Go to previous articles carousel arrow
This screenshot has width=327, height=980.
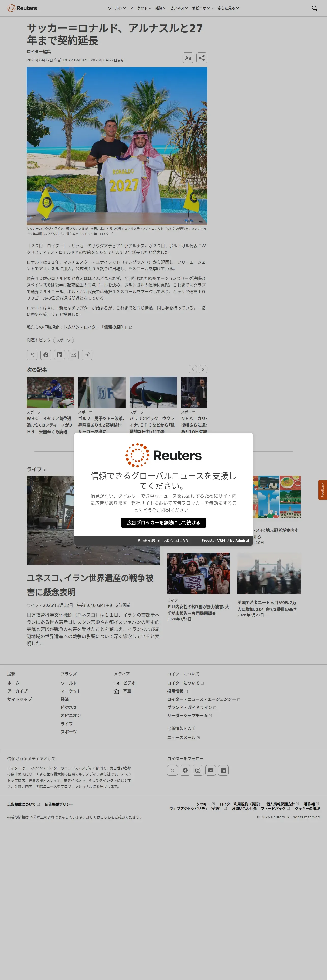(x=193, y=369)
